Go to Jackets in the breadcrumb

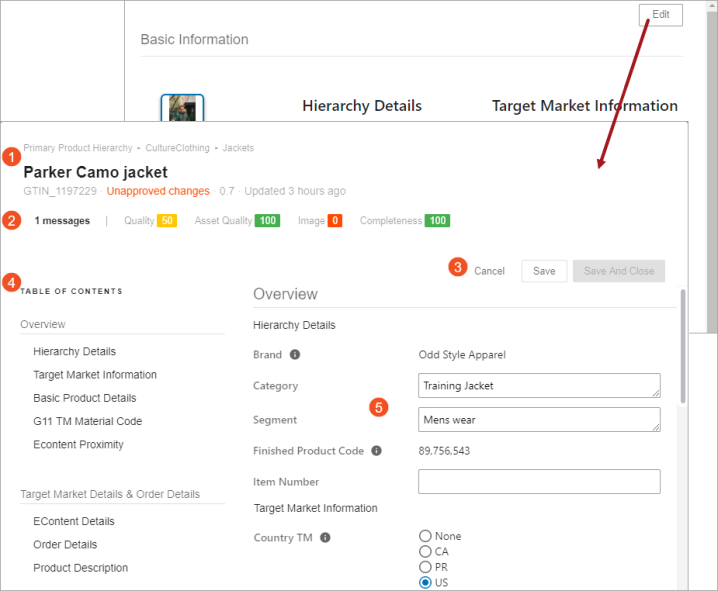click(x=238, y=148)
